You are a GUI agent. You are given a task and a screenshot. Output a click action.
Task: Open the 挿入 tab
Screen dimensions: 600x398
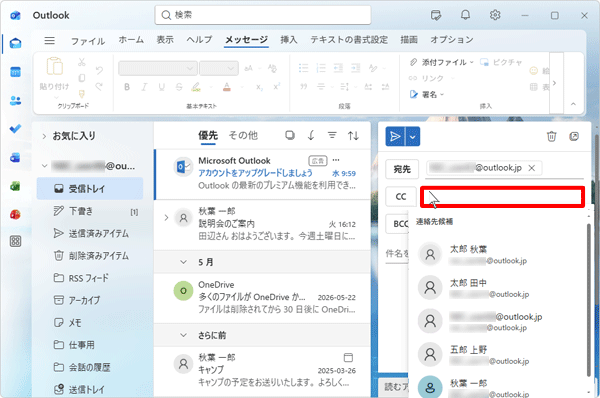pyautogui.click(x=289, y=40)
